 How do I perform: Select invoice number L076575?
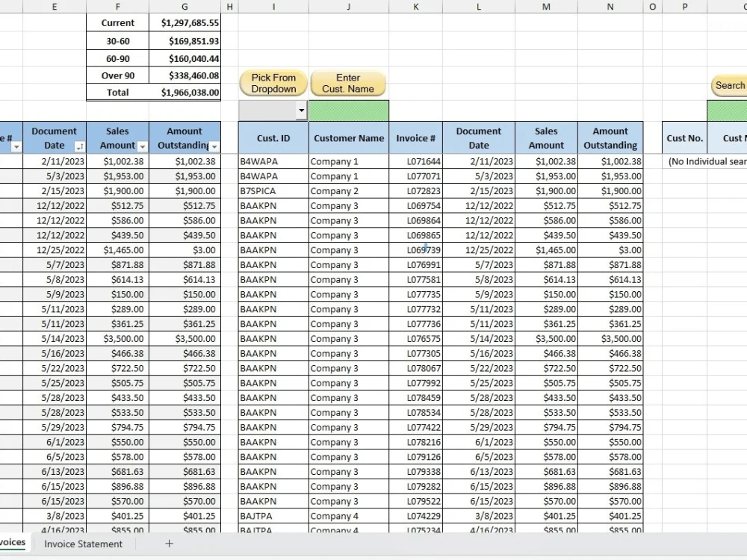pyautogui.click(x=416, y=338)
